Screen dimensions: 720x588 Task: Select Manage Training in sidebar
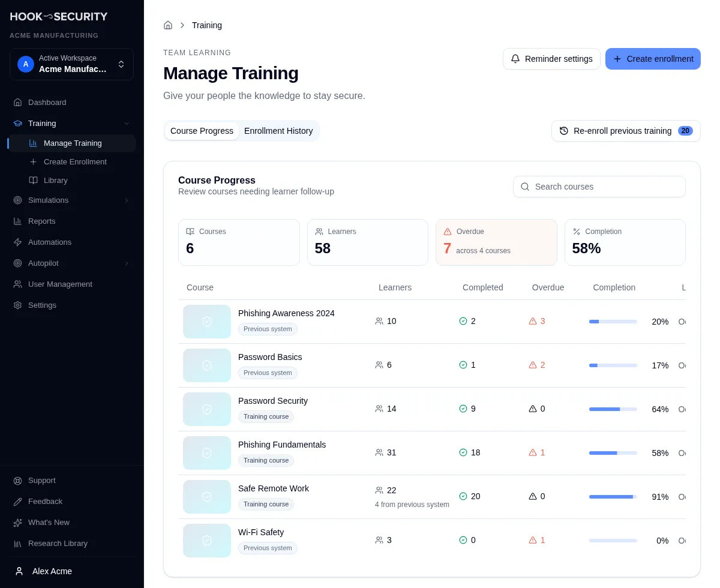[x=71, y=143]
